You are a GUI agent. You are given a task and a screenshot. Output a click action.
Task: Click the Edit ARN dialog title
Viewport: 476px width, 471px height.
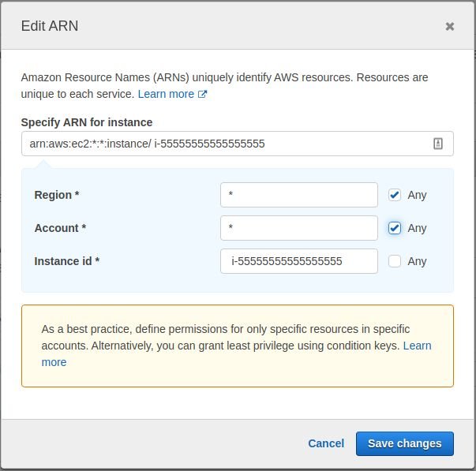(50, 26)
